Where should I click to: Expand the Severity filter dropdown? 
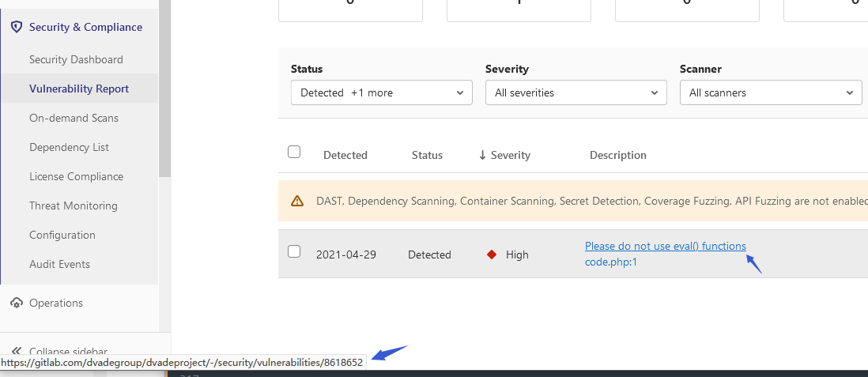coord(576,92)
